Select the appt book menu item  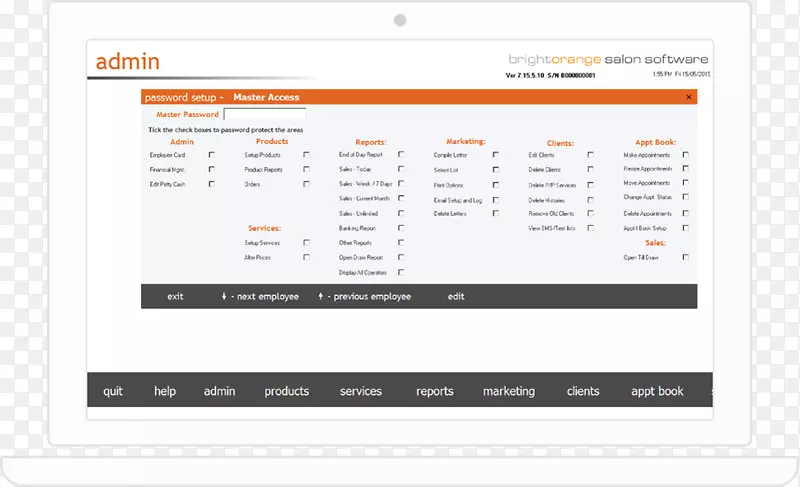coord(657,391)
